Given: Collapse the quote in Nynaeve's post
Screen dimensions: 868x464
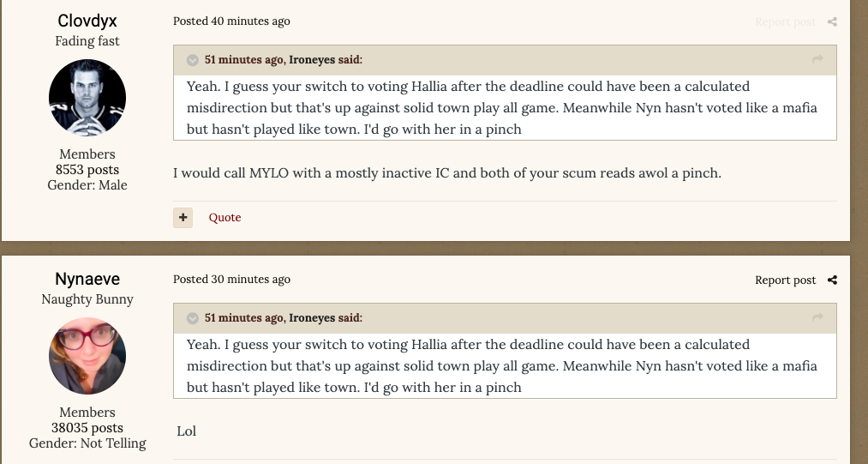Looking at the screenshot, I should click(x=193, y=318).
